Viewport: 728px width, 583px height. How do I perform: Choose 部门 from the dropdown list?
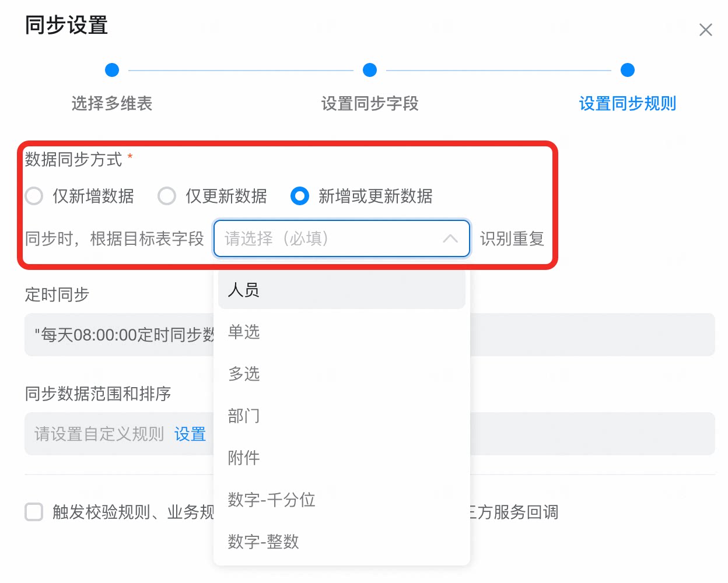point(342,416)
